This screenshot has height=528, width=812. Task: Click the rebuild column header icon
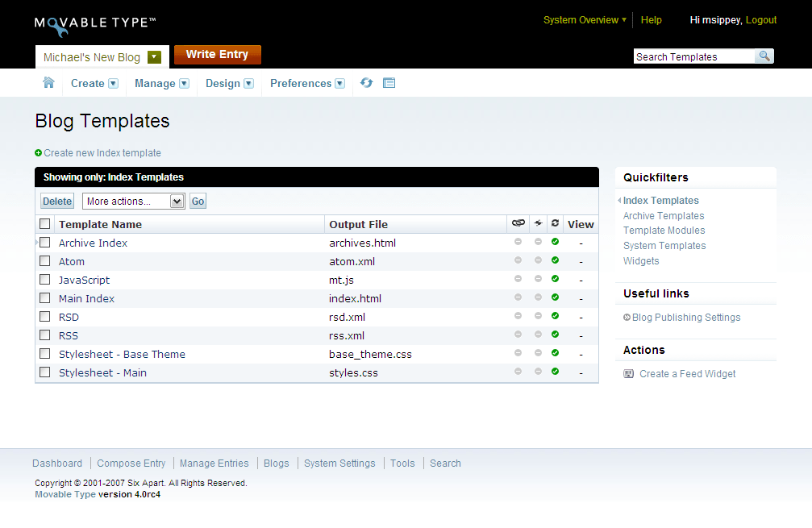[555, 223]
